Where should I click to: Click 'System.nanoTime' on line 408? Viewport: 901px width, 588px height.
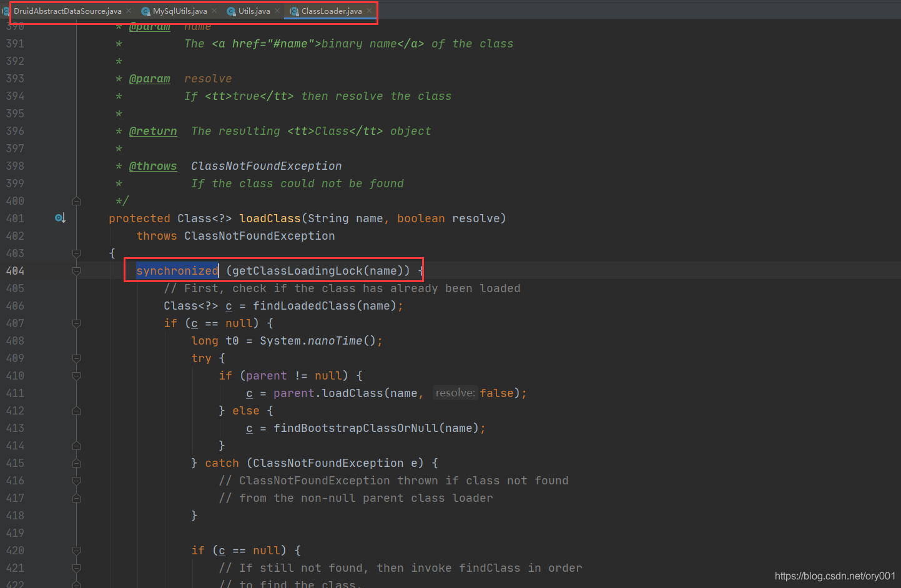point(311,341)
